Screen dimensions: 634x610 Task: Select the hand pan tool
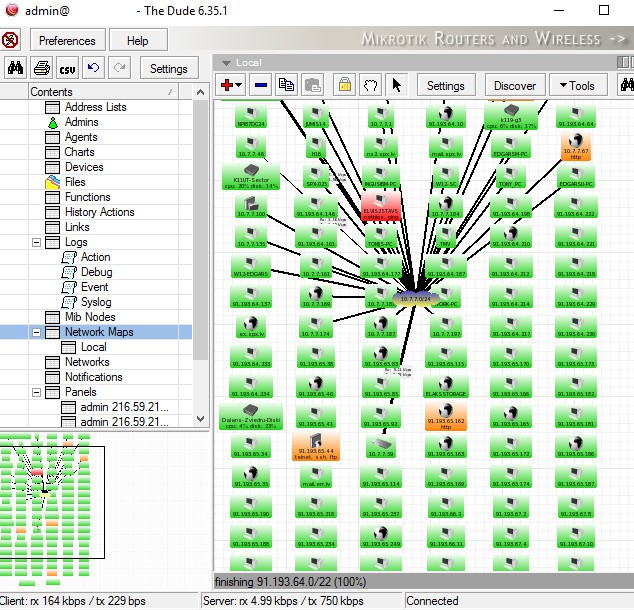click(x=370, y=85)
